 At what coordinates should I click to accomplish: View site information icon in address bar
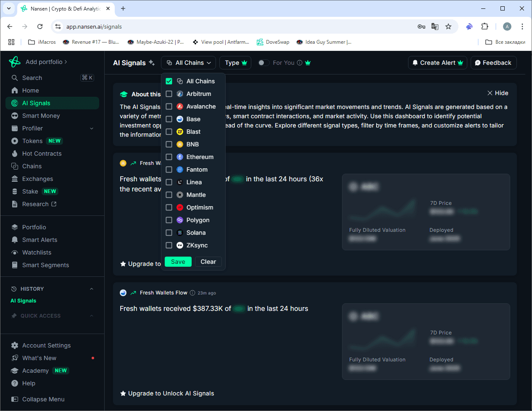58,27
